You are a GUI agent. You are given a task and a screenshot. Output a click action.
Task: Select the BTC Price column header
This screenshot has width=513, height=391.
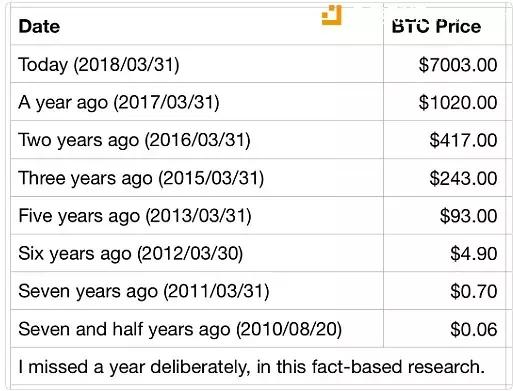pyautogui.click(x=436, y=26)
